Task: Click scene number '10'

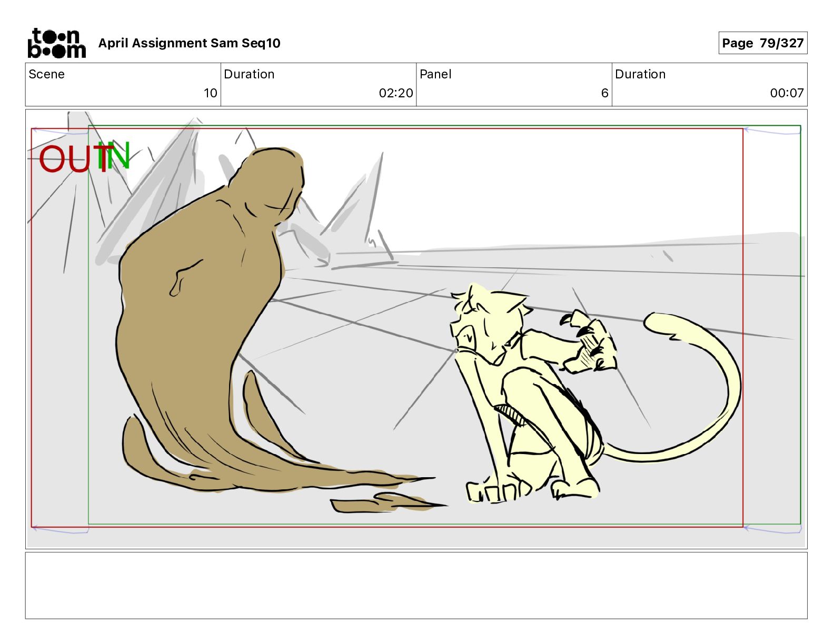Action: [x=211, y=93]
